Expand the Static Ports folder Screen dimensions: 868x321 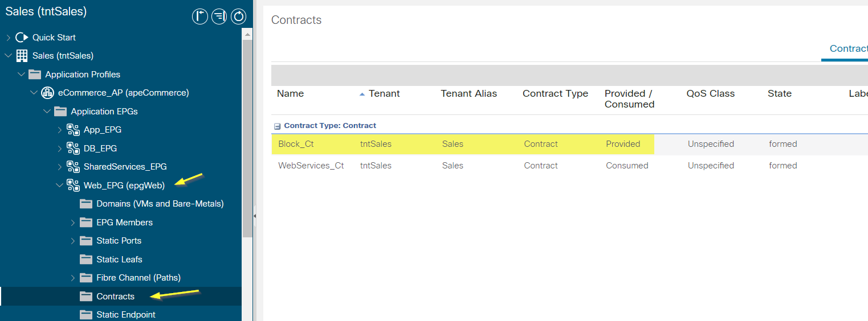tap(72, 241)
